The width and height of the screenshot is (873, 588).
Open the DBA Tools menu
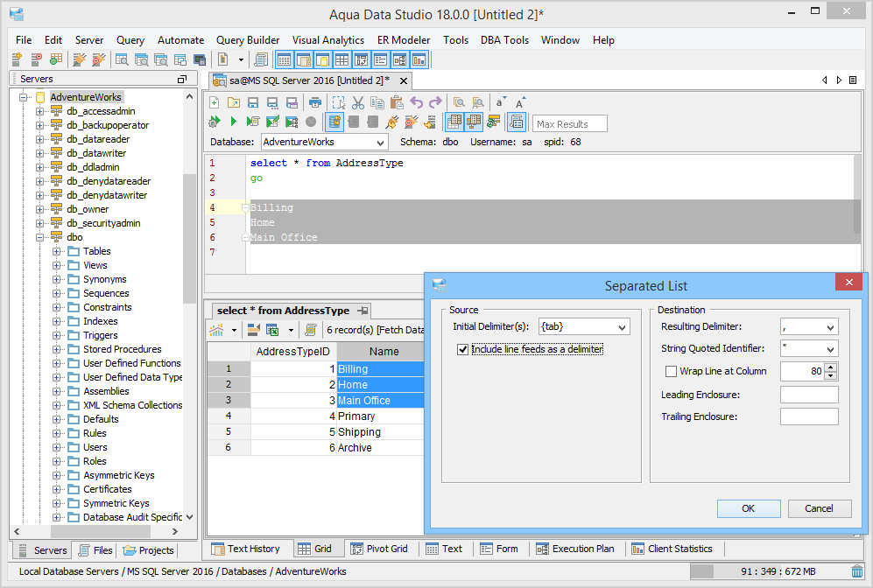504,40
